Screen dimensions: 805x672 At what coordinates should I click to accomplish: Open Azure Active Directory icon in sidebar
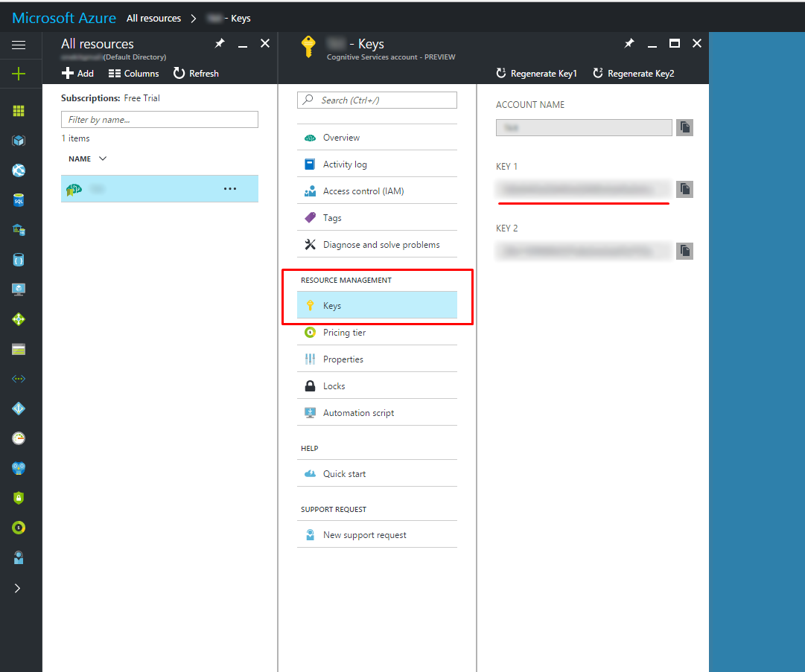click(19, 409)
